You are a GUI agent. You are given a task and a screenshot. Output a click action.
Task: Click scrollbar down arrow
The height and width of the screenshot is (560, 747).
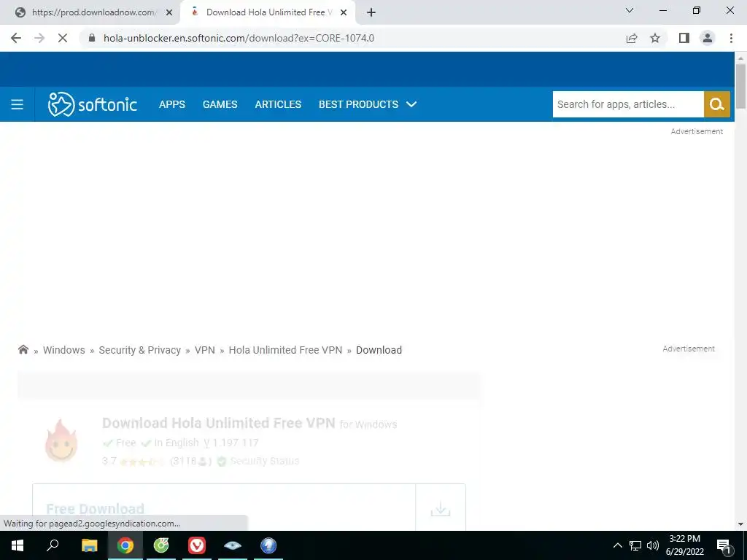click(740, 524)
